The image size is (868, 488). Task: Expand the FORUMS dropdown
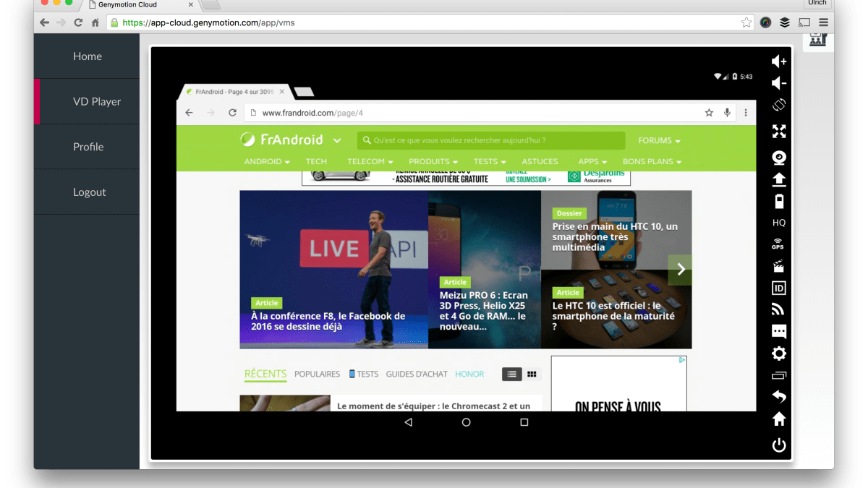coord(658,140)
